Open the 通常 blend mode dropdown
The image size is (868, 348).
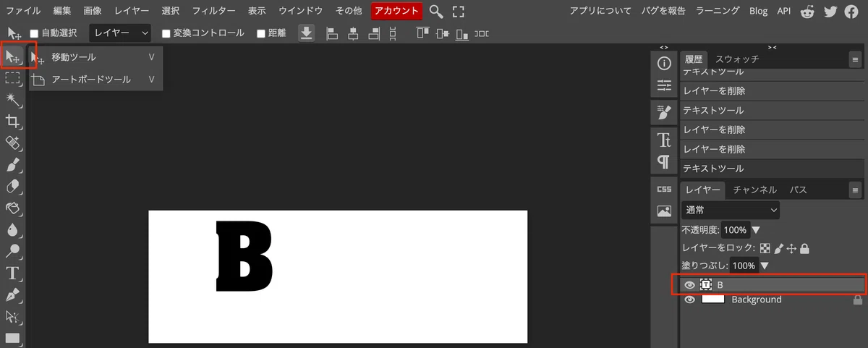pyautogui.click(x=731, y=210)
